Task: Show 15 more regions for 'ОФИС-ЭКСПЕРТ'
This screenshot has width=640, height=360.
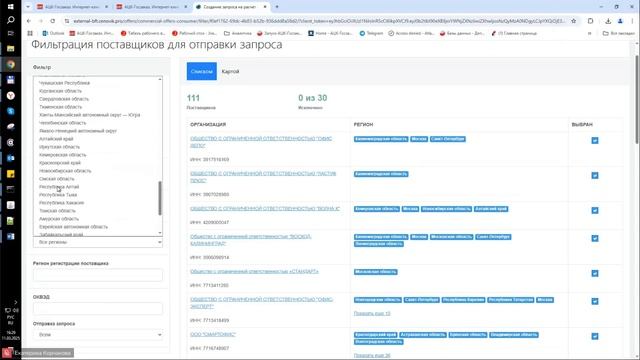Action: click(x=372, y=313)
